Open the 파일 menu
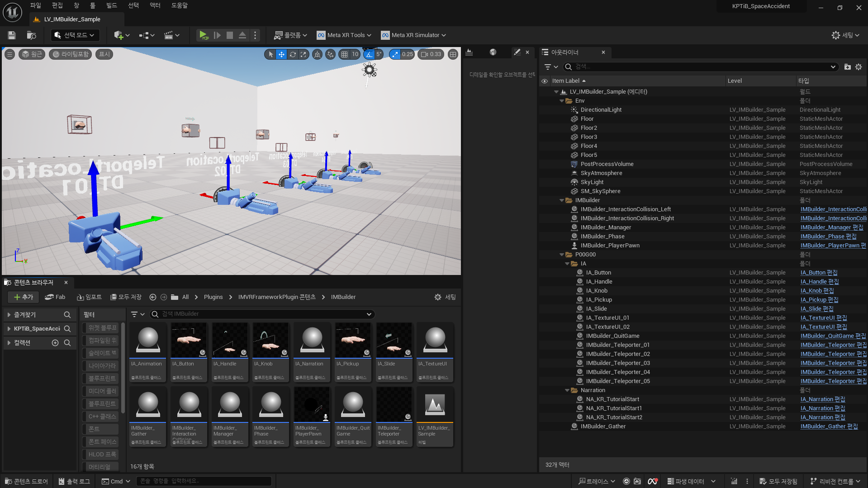Image resolution: width=868 pixels, height=488 pixels. pos(35,5)
